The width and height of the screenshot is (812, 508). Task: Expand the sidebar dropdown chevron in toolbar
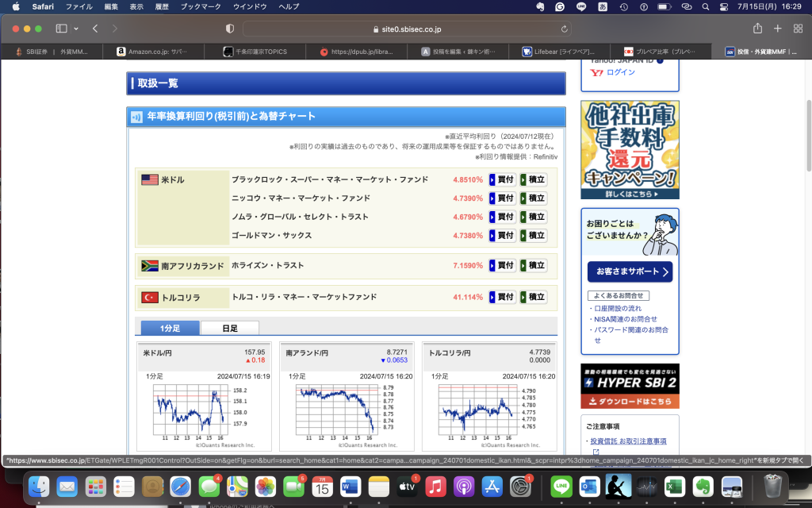point(76,29)
